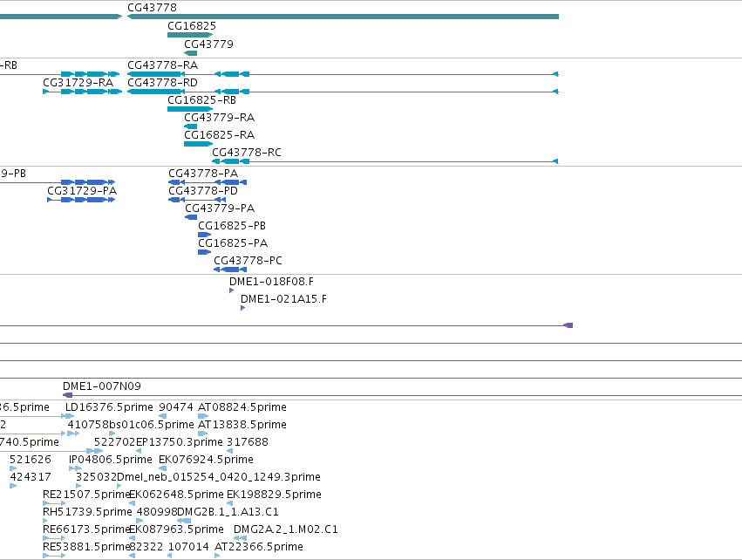Click EST label RE66173.5prime
The width and height of the screenshot is (742, 560).
(x=85, y=529)
